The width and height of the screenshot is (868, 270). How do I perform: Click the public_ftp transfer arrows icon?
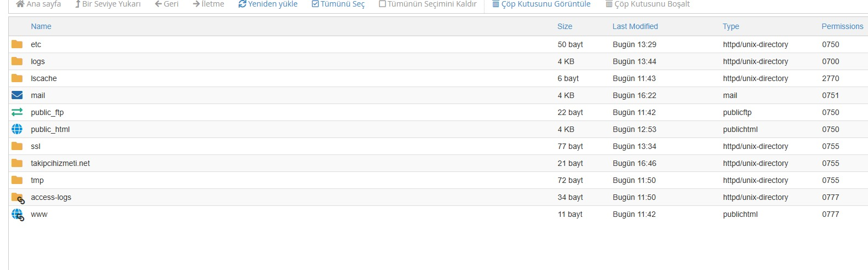[x=17, y=112]
